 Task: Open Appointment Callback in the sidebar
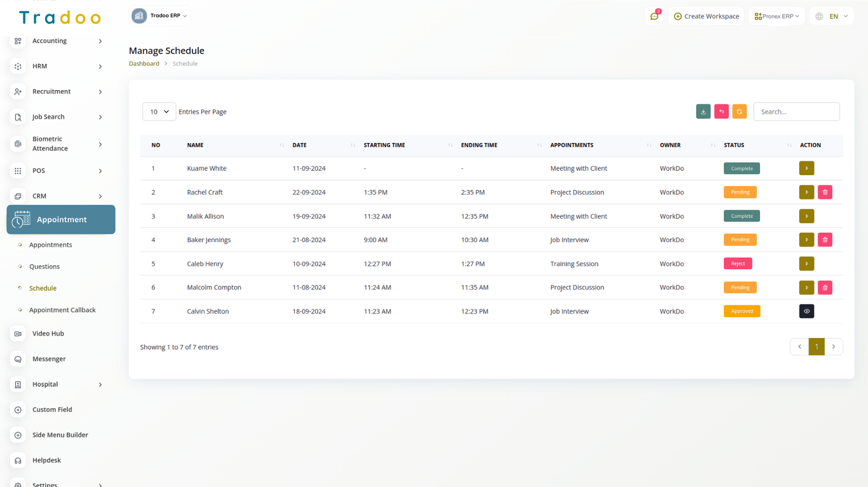click(x=62, y=310)
